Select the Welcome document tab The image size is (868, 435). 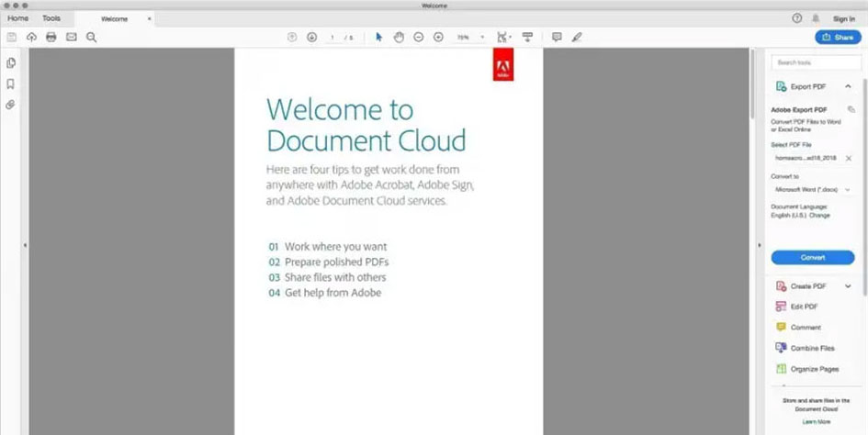click(115, 19)
